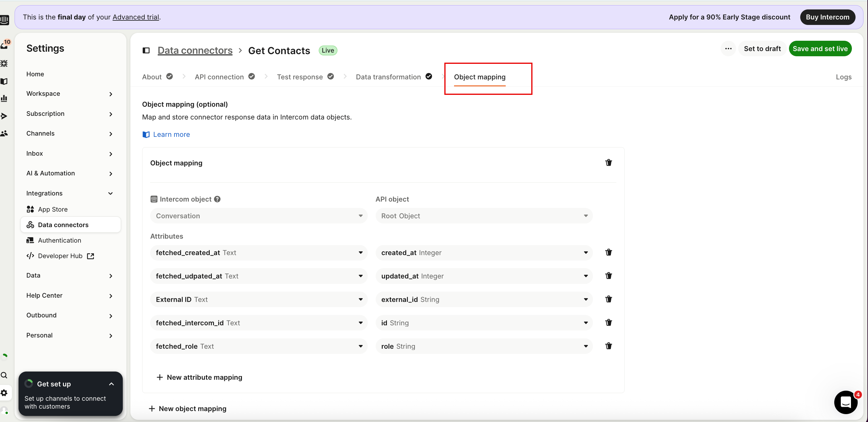The image size is (868, 422).
Task: Open the three-dots more options menu
Action: pyautogui.click(x=728, y=49)
